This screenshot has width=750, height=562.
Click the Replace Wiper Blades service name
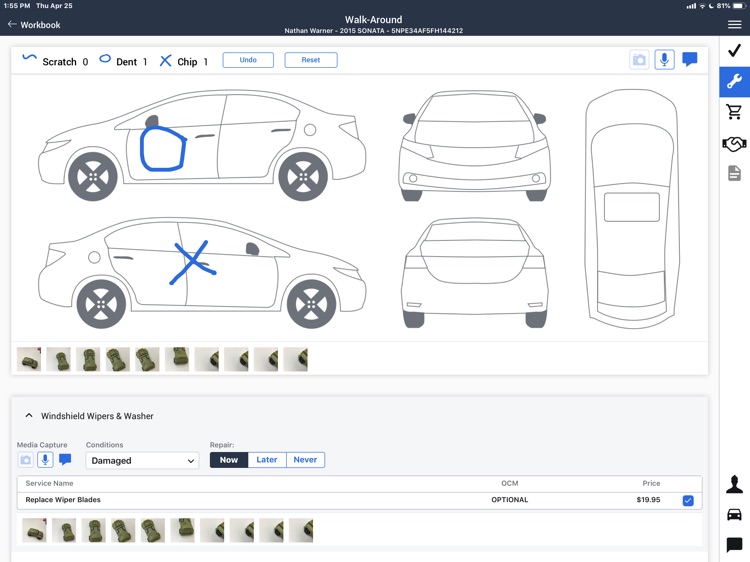click(x=63, y=499)
